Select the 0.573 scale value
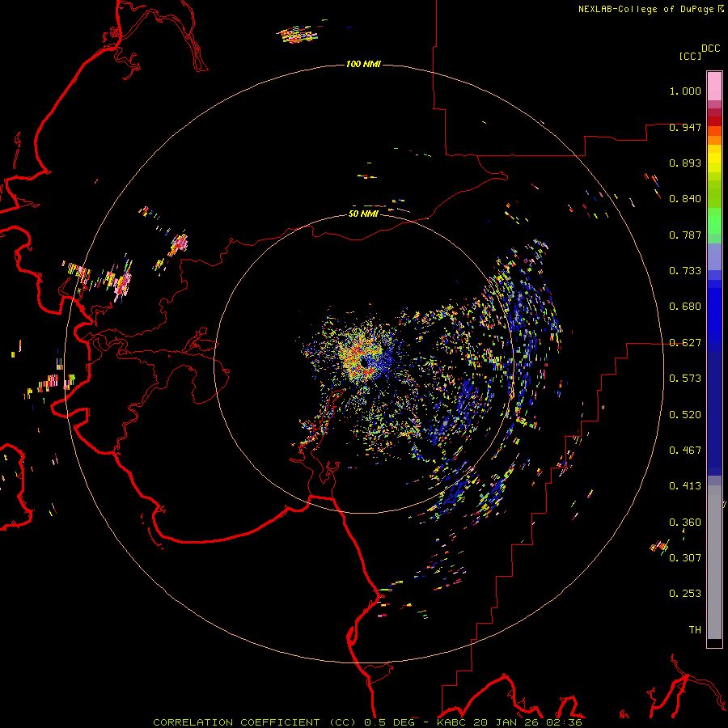Viewport: 728px width, 728px height. (x=685, y=379)
